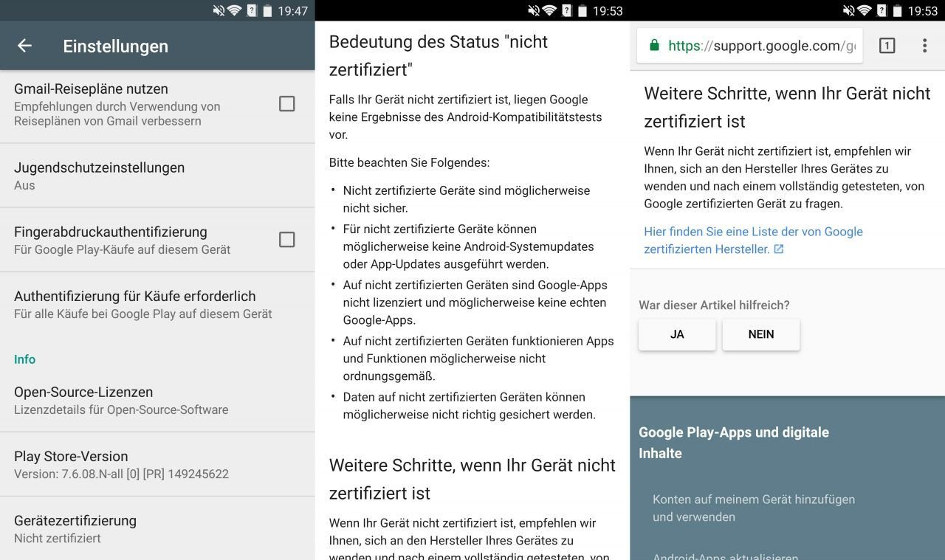Tap Play Store-Version entry
Screen dimensions: 945x560
(157, 464)
